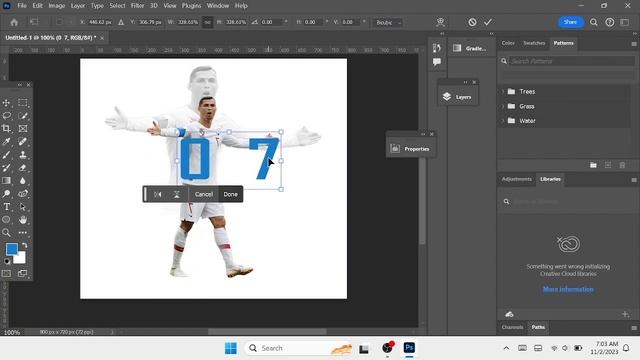The image size is (640, 360).
Task: Select the Zoom tool
Action: pos(7,233)
